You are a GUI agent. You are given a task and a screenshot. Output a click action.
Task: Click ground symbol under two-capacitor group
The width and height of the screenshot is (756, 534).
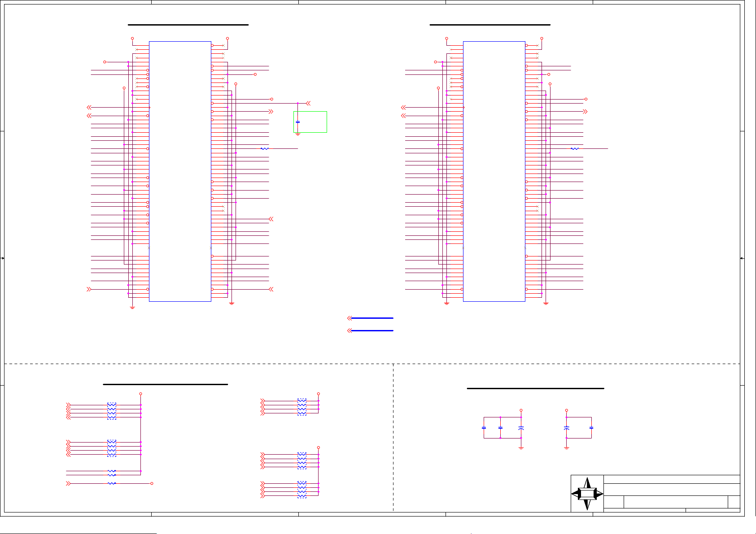tap(567, 448)
